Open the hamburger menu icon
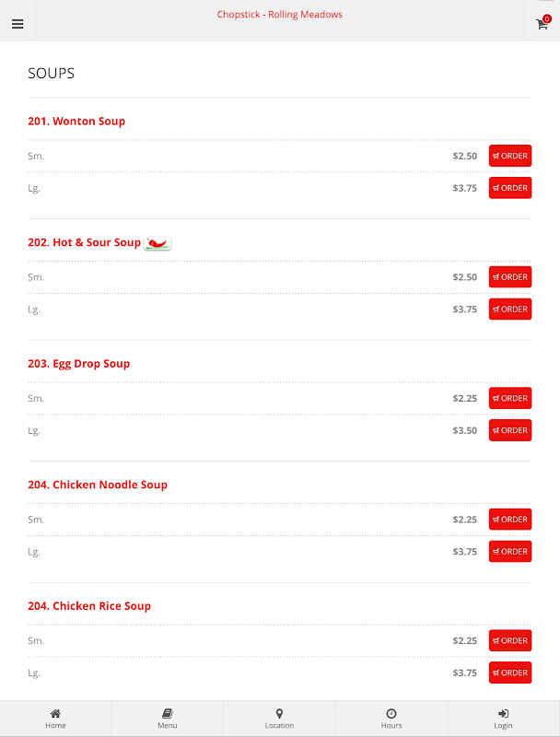The width and height of the screenshot is (560, 737). (17, 24)
